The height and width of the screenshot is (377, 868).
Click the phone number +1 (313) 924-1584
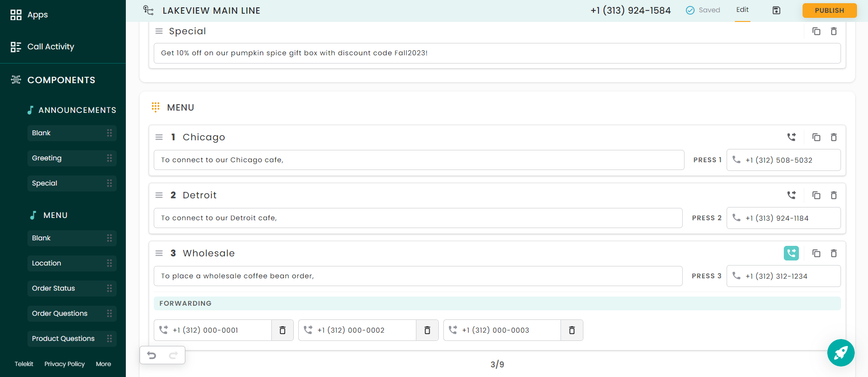click(631, 11)
